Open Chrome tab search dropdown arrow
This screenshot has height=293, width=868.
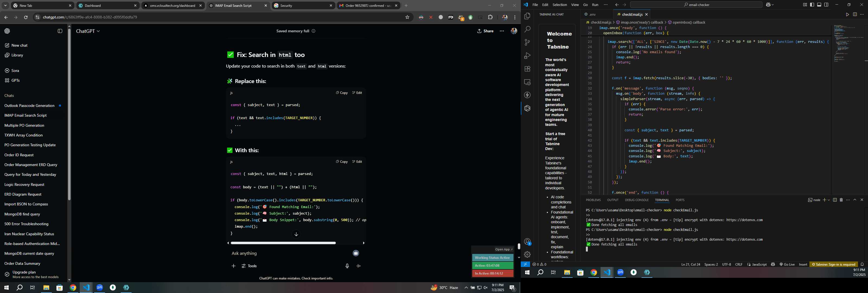pos(5,6)
